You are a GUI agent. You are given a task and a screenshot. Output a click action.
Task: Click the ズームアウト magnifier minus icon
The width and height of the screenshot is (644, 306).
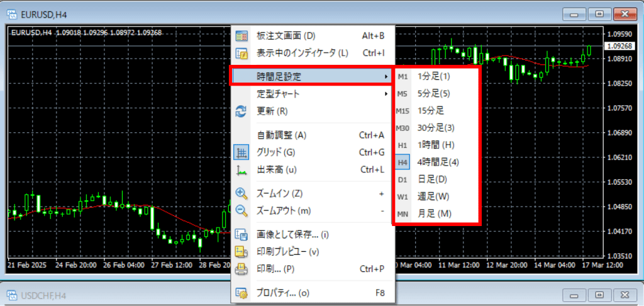pyautogui.click(x=241, y=211)
